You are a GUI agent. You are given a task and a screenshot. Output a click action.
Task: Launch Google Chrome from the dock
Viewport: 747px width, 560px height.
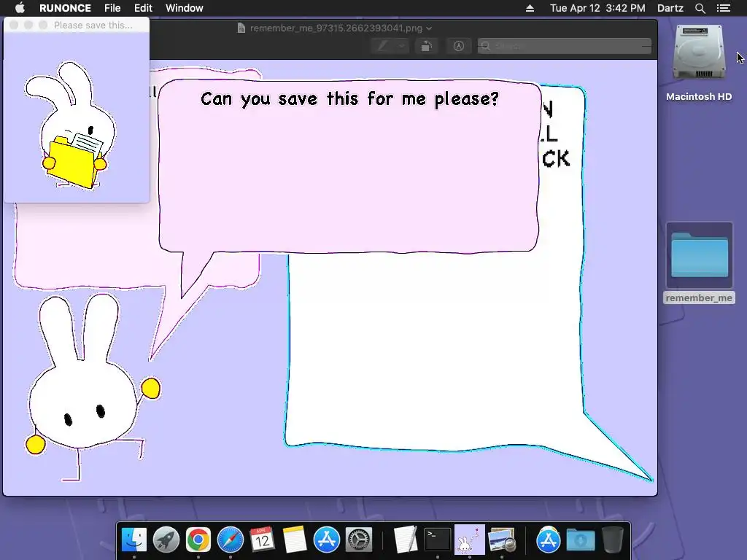pos(198,540)
